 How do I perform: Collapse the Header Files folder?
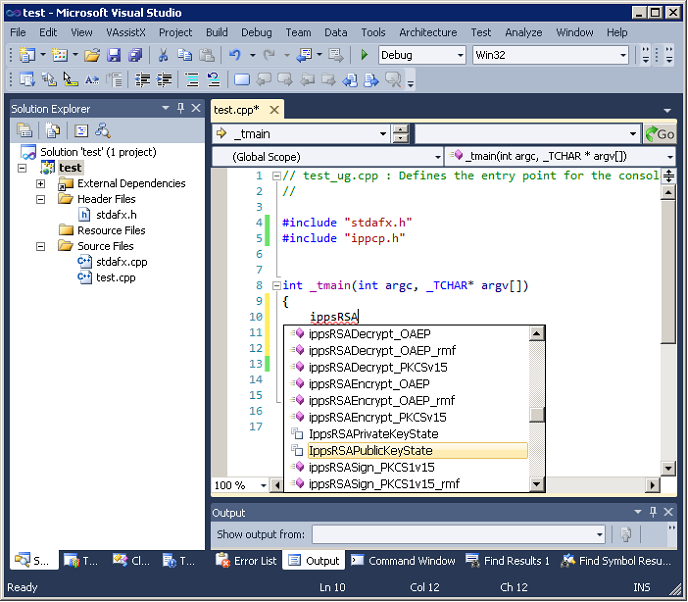[40, 199]
